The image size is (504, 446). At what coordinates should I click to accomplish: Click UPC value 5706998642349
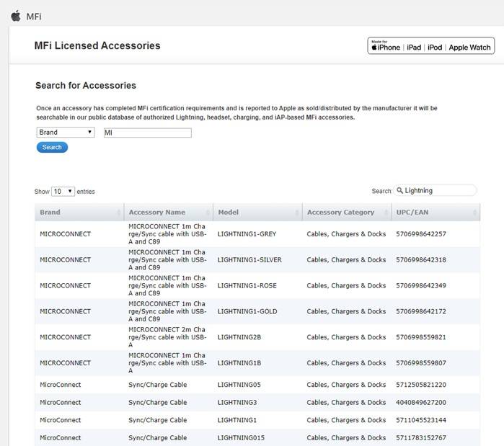(421, 285)
